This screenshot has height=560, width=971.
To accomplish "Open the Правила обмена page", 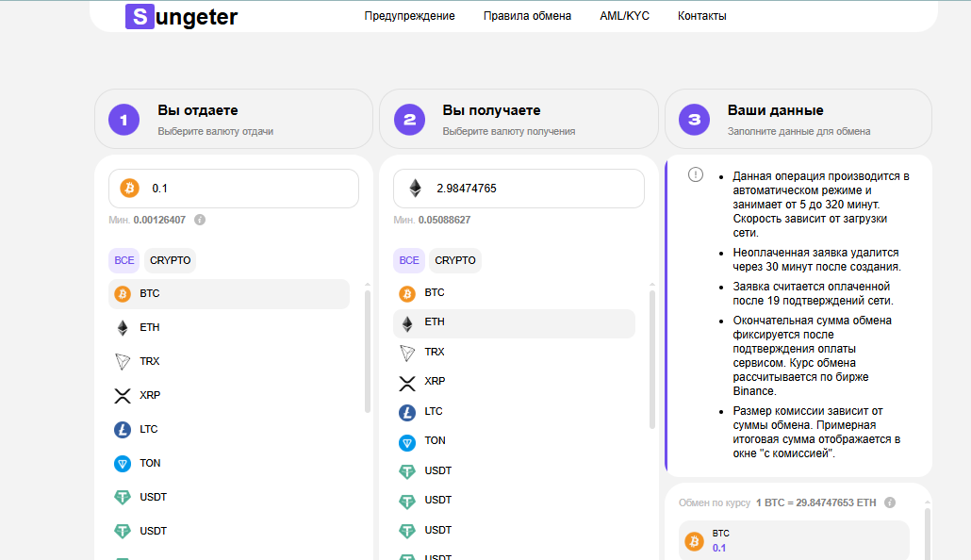I will (x=527, y=16).
